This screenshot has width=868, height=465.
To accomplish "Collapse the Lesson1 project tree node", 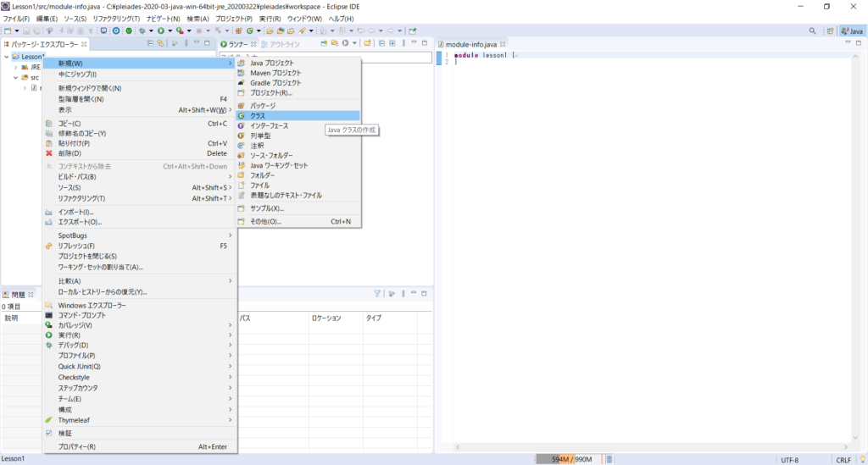I will (7, 57).
